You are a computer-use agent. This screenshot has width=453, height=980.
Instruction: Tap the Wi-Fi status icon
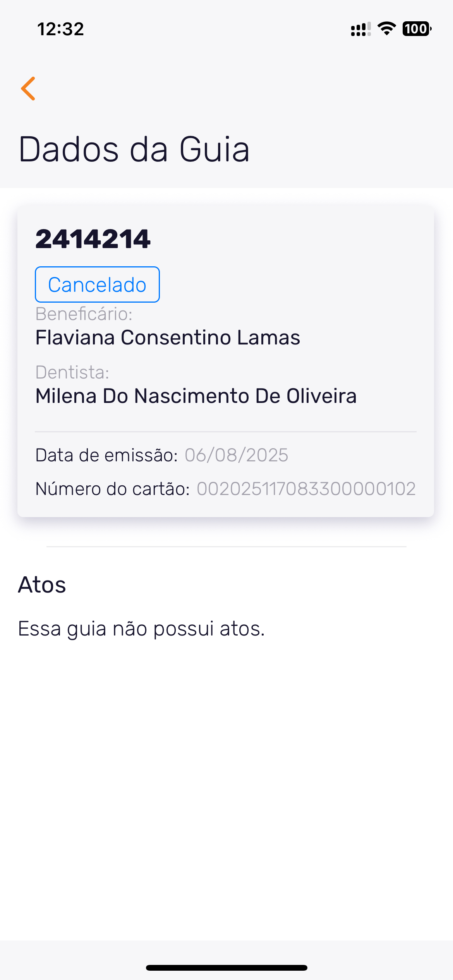tap(386, 29)
